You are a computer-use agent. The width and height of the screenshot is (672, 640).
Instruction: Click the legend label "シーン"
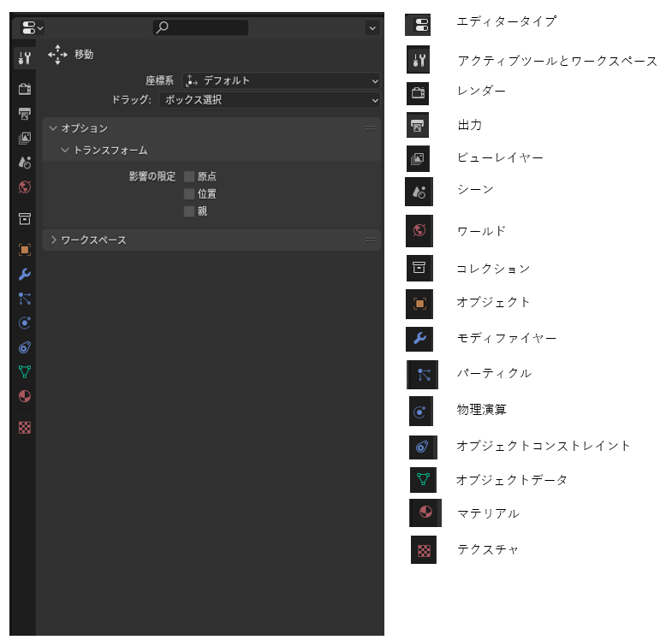click(x=475, y=189)
